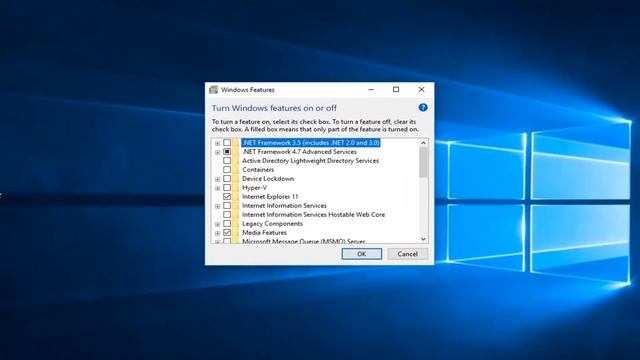Close the Windows Features dialog

pyautogui.click(x=422, y=90)
